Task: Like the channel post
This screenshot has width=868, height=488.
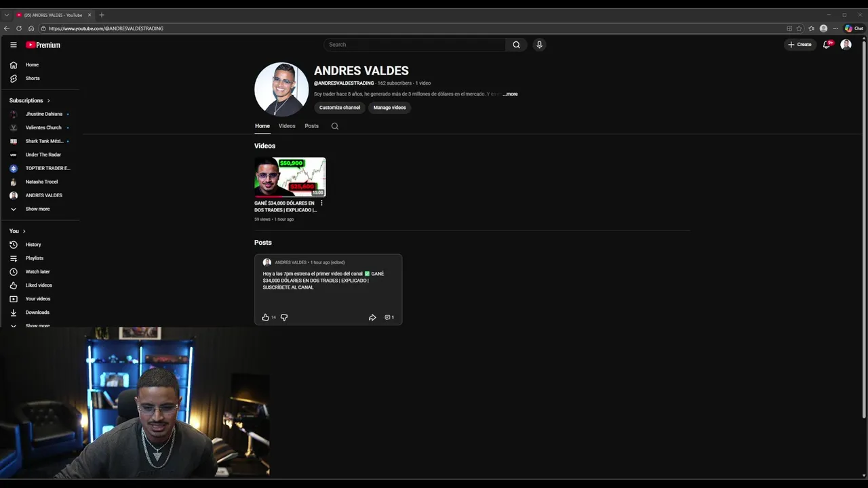Action: coord(265,317)
